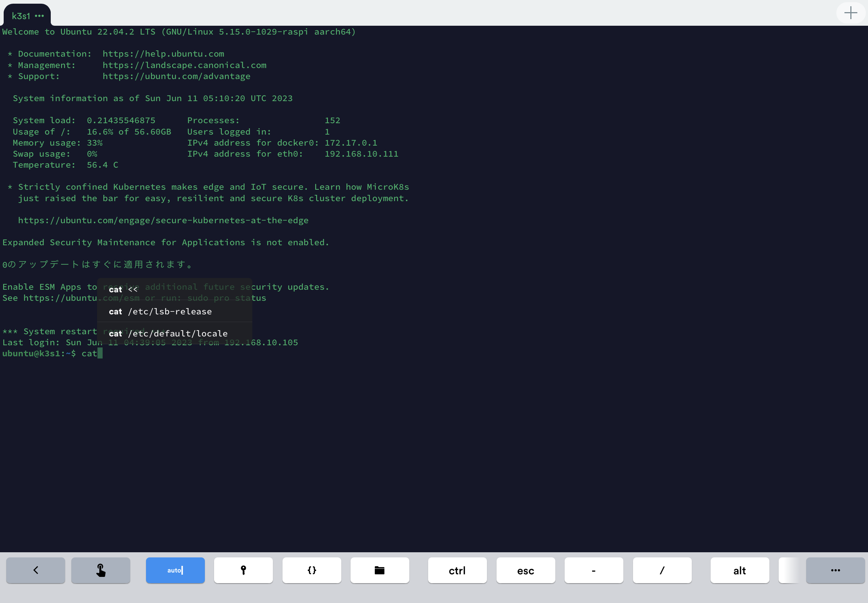Tap the left chevron arrow key icon
This screenshot has height=603, width=868.
point(36,571)
